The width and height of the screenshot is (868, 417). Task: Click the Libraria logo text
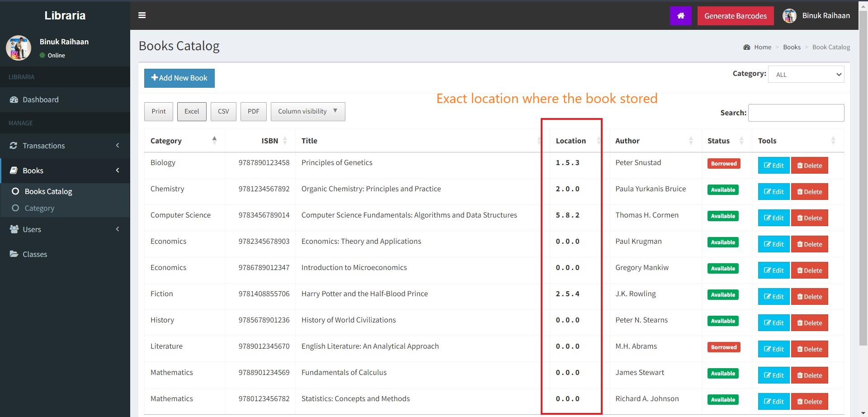click(x=65, y=15)
